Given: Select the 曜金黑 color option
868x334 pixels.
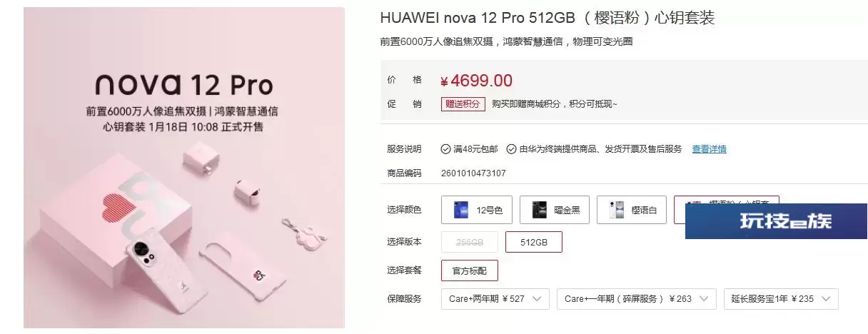Looking at the screenshot, I should [555, 210].
